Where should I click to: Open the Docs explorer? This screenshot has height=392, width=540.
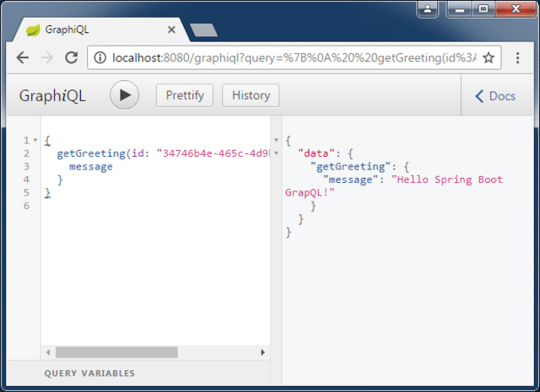pyautogui.click(x=495, y=96)
